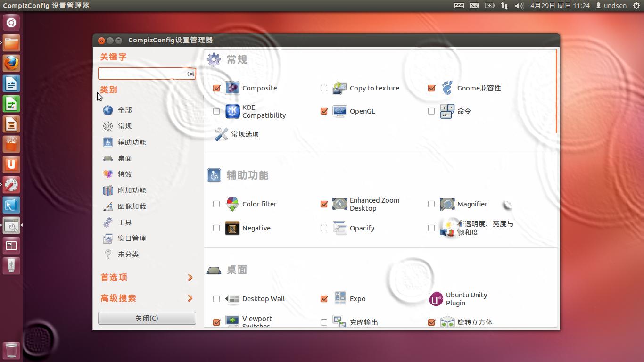Open the volume indicator in top panel
The width and height of the screenshot is (644, 362).
[519, 6]
